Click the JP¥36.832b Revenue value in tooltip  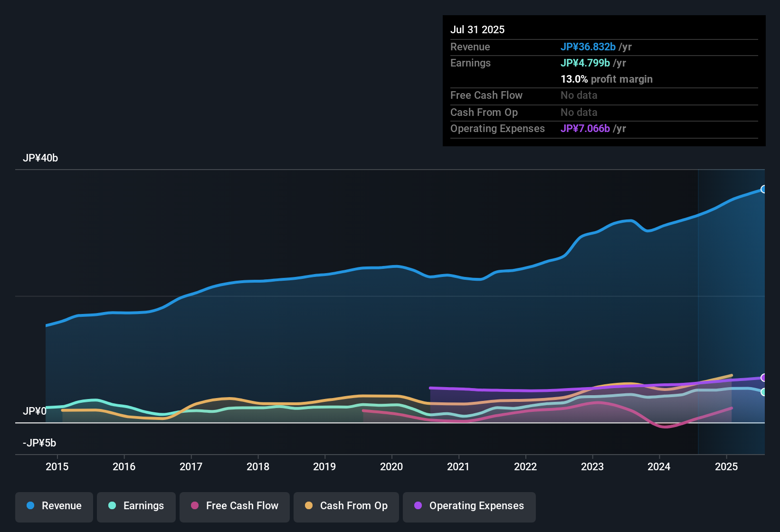click(589, 47)
